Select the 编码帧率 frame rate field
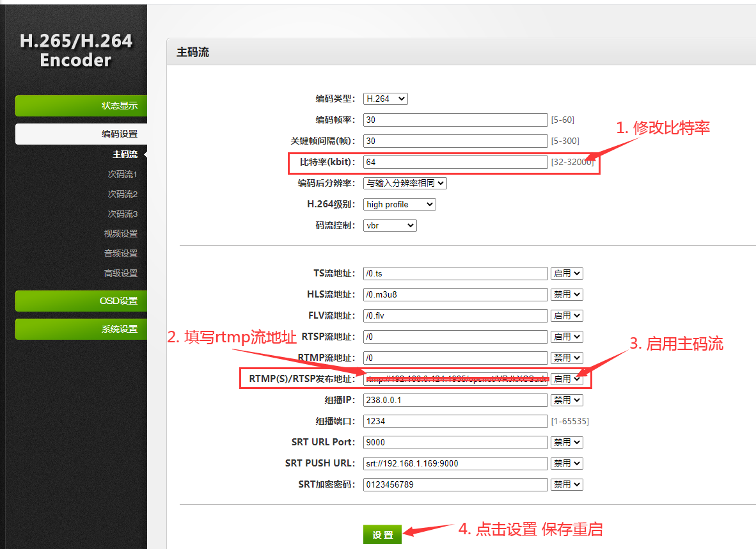This screenshot has height=549, width=756. tap(455, 120)
